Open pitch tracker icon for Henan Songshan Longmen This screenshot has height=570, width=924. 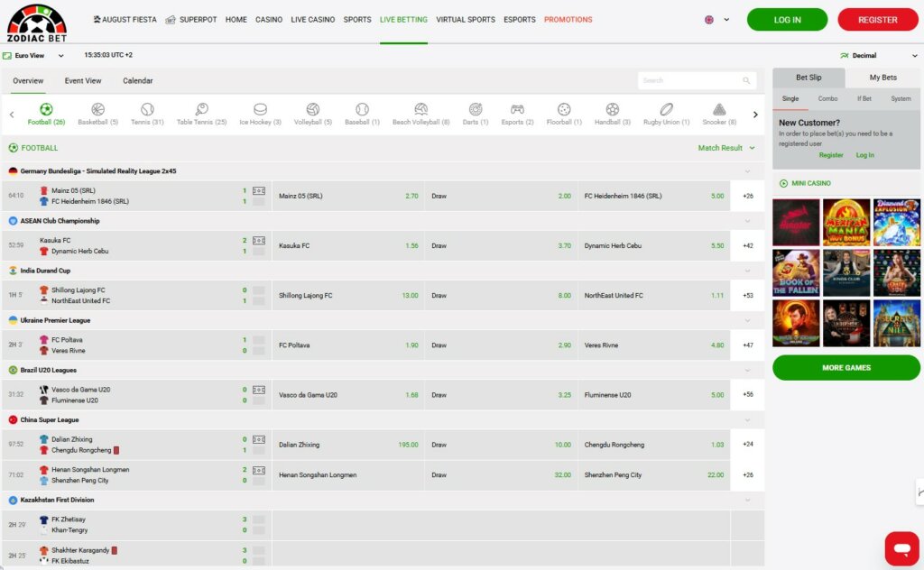pyautogui.click(x=259, y=470)
